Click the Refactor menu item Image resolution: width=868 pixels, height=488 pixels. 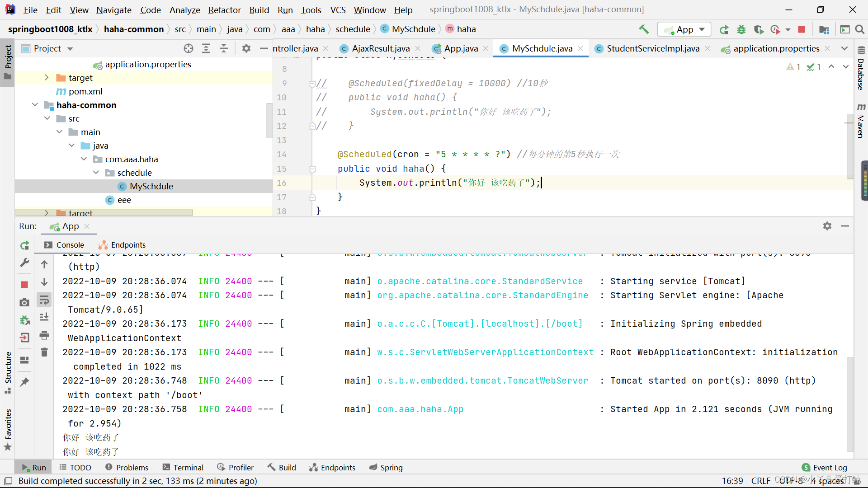(x=223, y=9)
